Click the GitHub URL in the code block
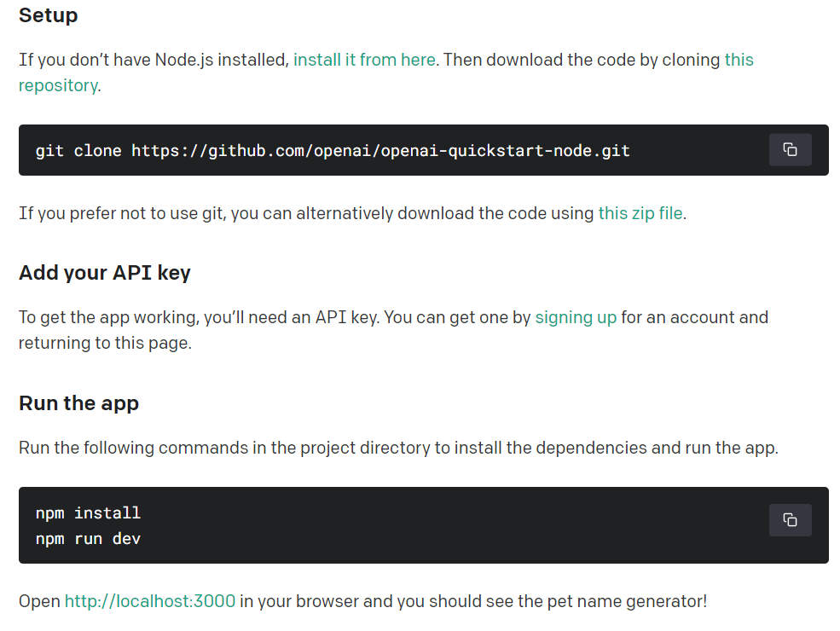Image resolution: width=840 pixels, height=631 pixels. tap(380, 151)
